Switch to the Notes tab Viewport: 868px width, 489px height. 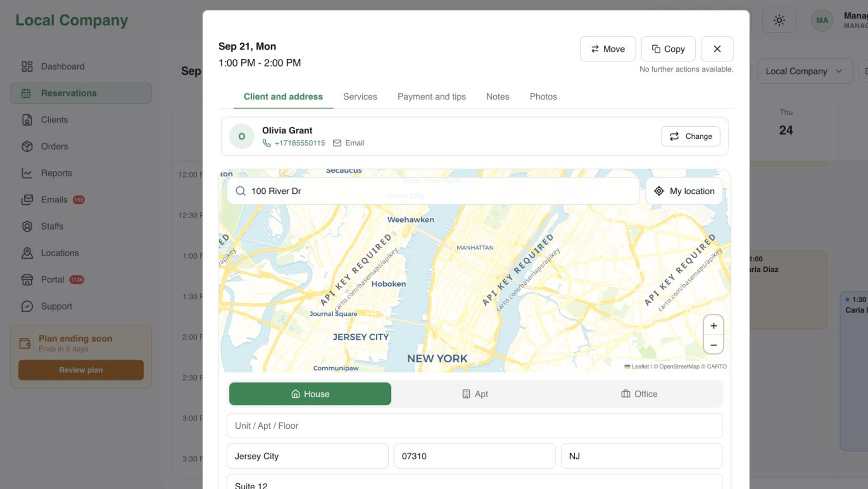pyautogui.click(x=497, y=97)
